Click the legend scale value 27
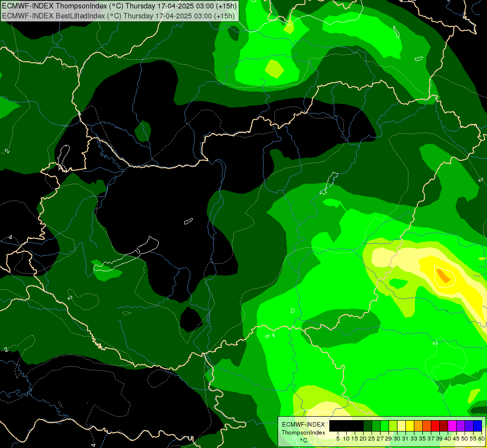The height and width of the screenshot is (448, 487). point(380,439)
